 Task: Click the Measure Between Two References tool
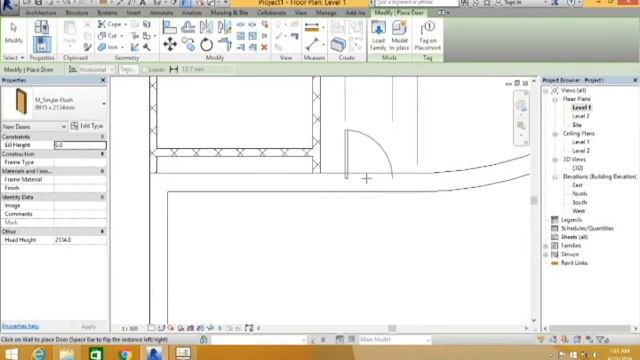click(312, 44)
